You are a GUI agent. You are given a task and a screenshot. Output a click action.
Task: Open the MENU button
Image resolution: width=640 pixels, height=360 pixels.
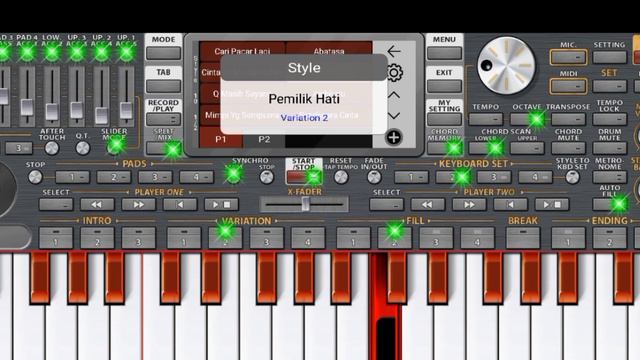coord(444,53)
